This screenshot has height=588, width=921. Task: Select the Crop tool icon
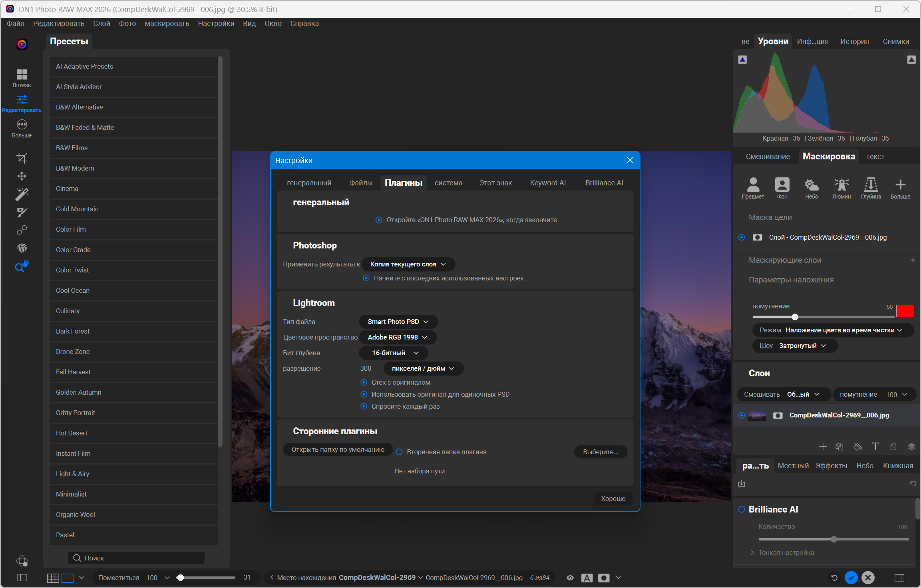pyautogui.click(x=22, y=158)
